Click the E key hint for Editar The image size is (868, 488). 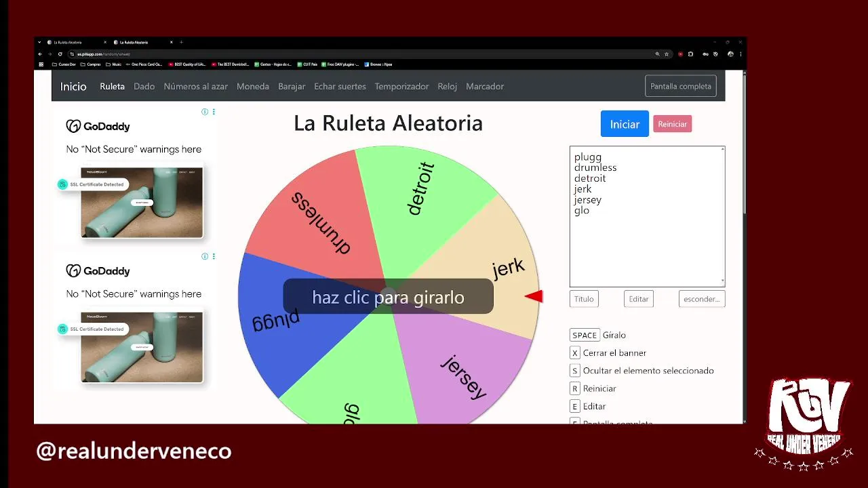click(x=575, y=406)
